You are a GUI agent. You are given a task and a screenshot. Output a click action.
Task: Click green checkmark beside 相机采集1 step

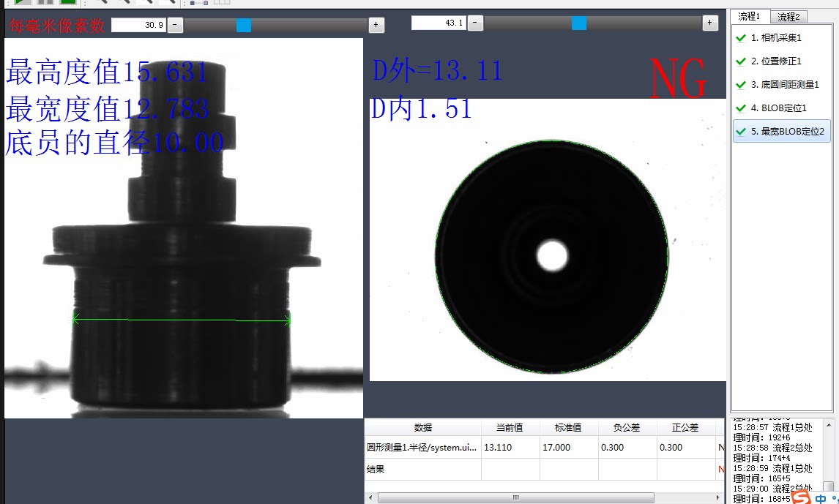pyautogui.click(x=741, y=38)
